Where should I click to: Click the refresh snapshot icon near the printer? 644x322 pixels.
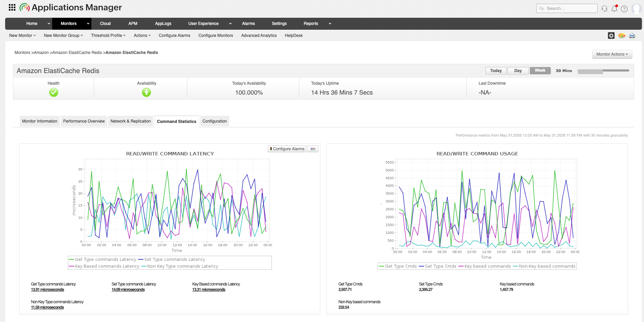(x=611, y=36)
